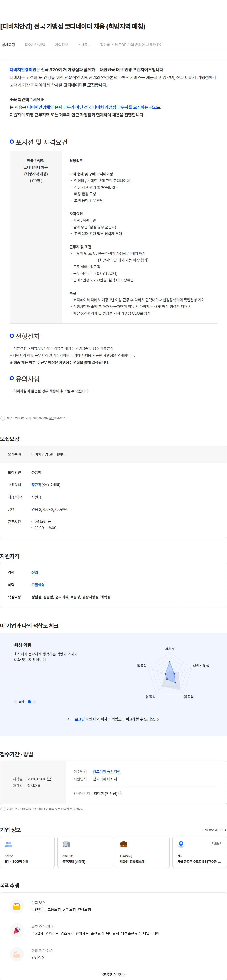Open the 추천공고 tab
The width and height of the screenshot is (227, 980).
(x=84, y=45)
